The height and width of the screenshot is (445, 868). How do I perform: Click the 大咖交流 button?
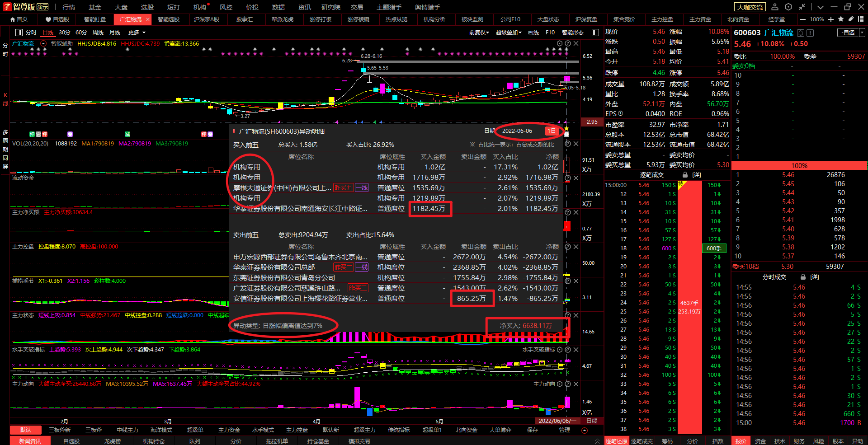pos(750,7)
